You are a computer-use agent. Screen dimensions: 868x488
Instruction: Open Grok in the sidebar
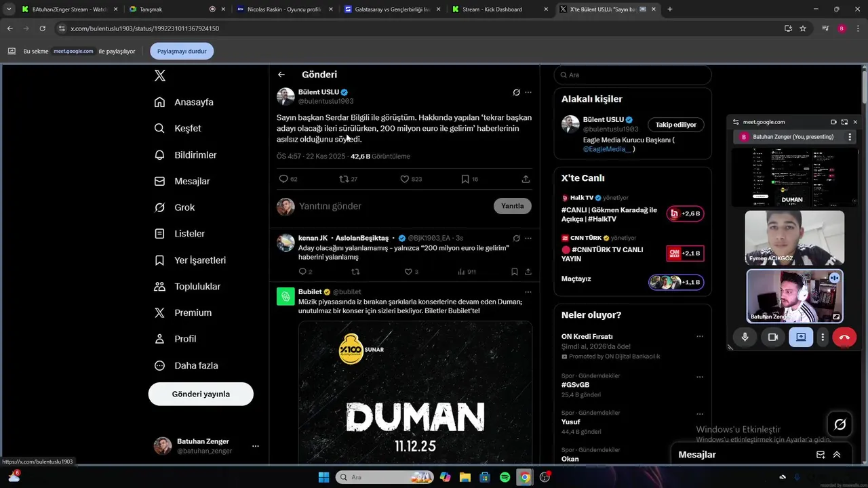[175, 207]
